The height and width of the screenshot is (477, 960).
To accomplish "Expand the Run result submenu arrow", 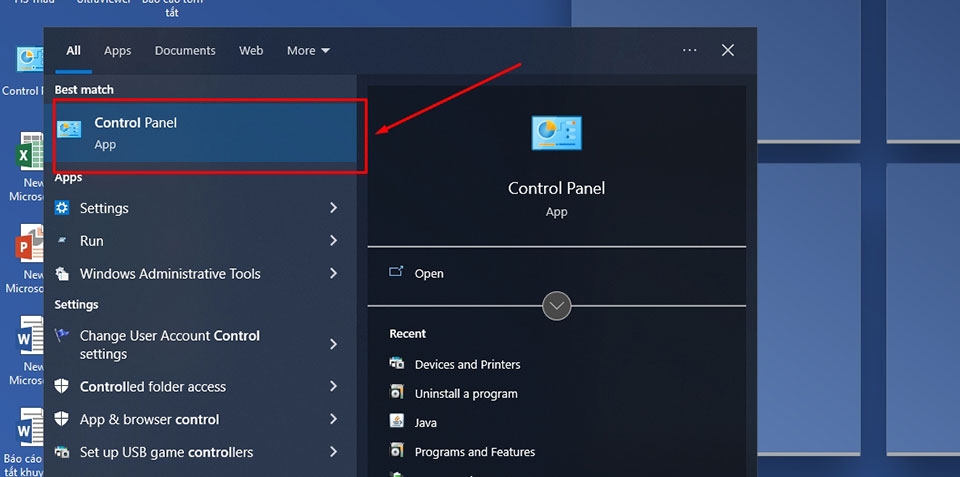I will pos(334,241).
